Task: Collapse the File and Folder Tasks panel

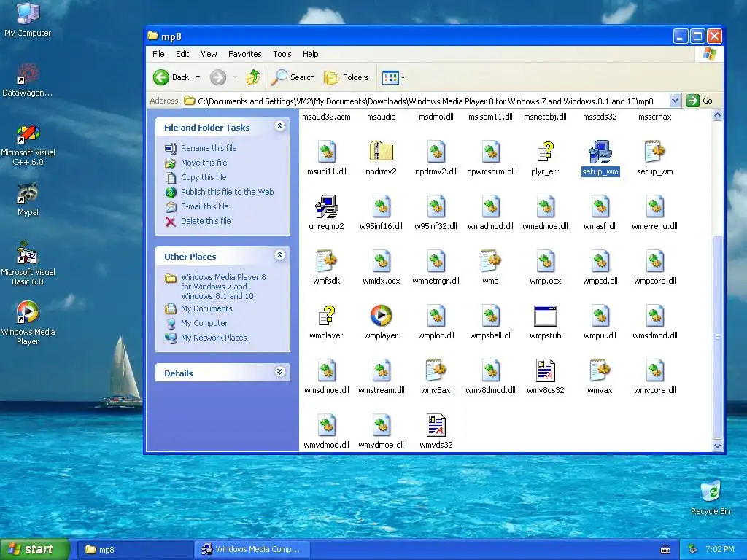Action: pyautogui.click(x=279, y=126)
